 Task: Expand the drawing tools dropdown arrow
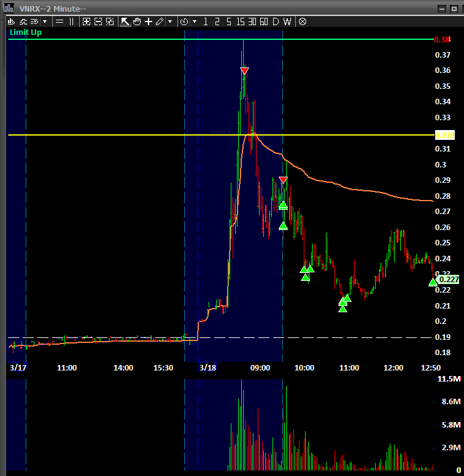coord(170,21)
